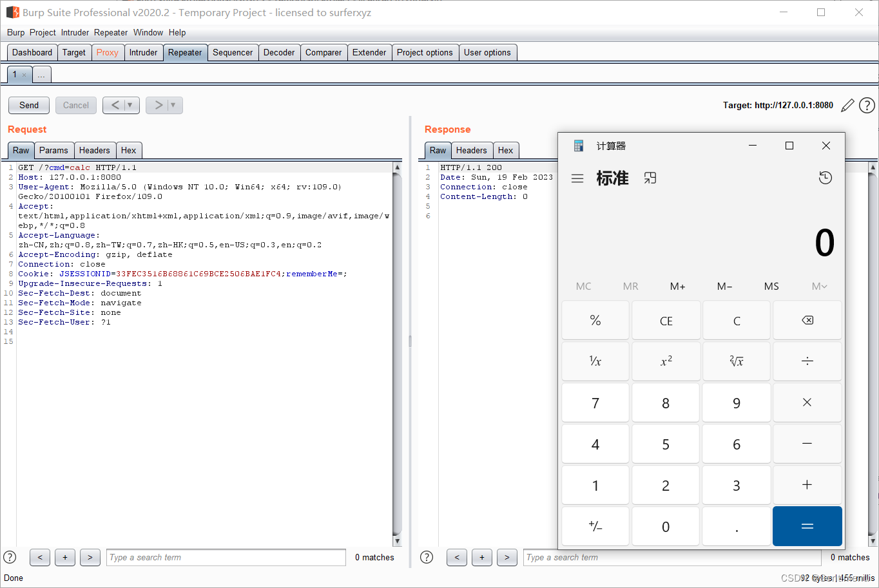Open the Burp menu
The image size is (879, 588).
pyautogui.click(x=16, y=32)
